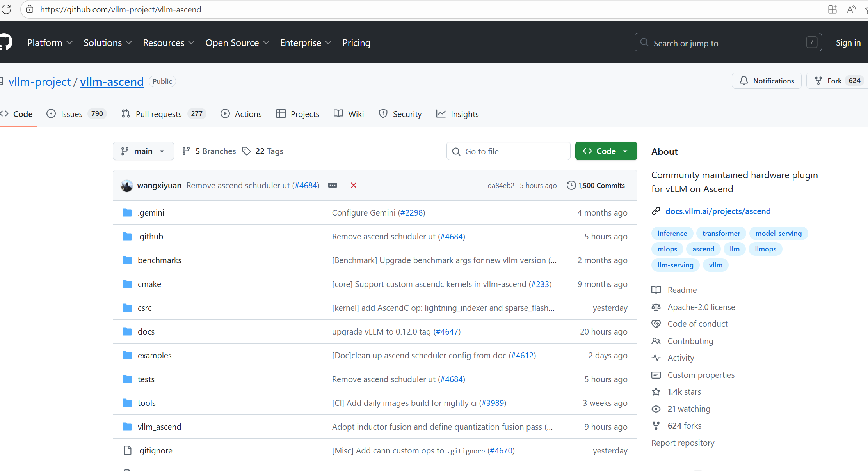Expand the Platform navigation menu

click(x=50, y=43)
